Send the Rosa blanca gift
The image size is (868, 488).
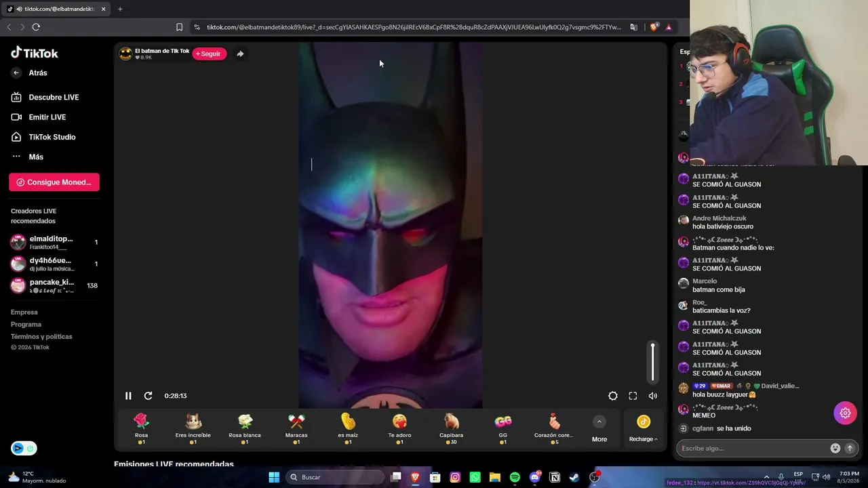(x=245, y=429)
